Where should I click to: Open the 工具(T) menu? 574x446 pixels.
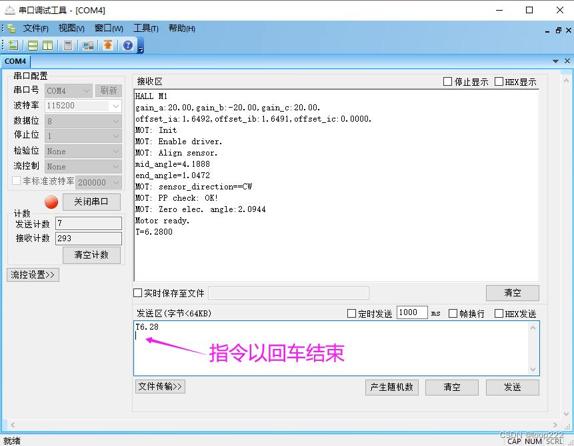[x=146, y=28]
